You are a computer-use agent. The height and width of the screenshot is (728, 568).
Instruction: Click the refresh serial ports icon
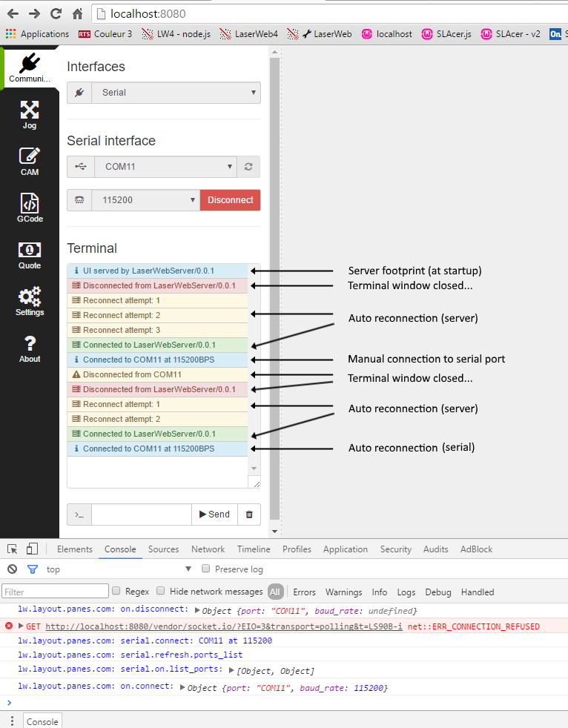click(248, 167)
